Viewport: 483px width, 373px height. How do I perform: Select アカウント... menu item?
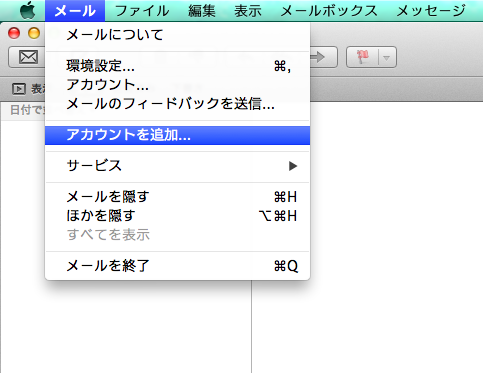177,85
